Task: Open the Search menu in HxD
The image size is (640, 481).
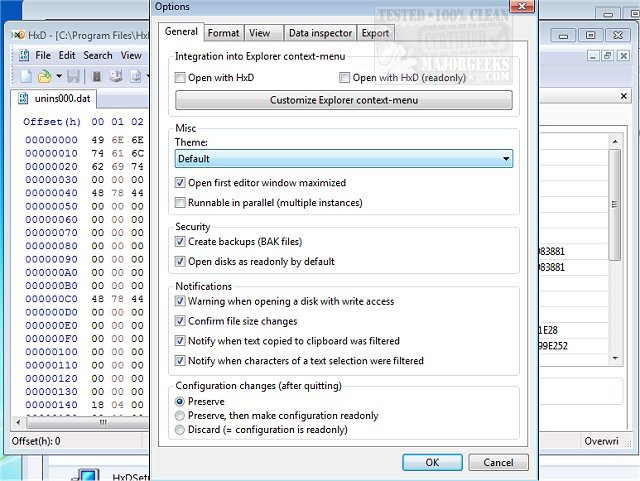Action: pyautogui.click(x=98, y=56)
